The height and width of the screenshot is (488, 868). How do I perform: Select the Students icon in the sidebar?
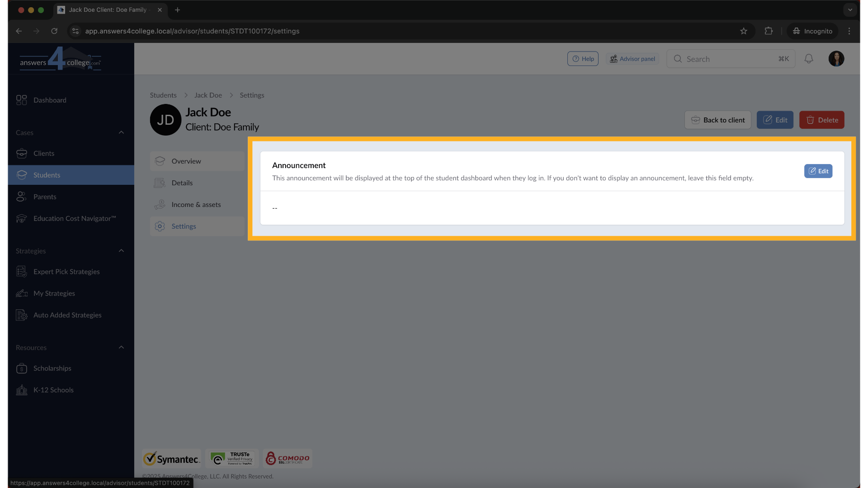[x=22, y=175]
